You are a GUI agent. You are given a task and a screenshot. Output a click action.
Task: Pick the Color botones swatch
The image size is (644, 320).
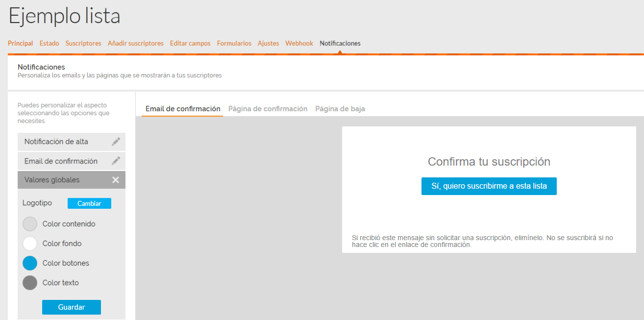point(30,263)
